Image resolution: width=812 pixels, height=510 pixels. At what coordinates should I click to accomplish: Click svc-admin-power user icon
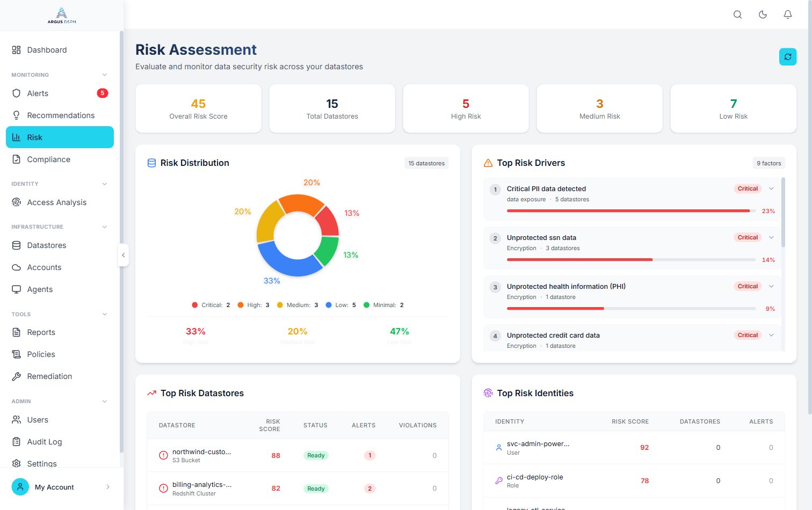[499, 447]
